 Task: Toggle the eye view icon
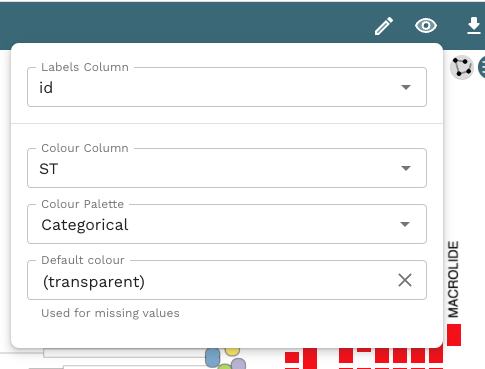coord(426,26)
